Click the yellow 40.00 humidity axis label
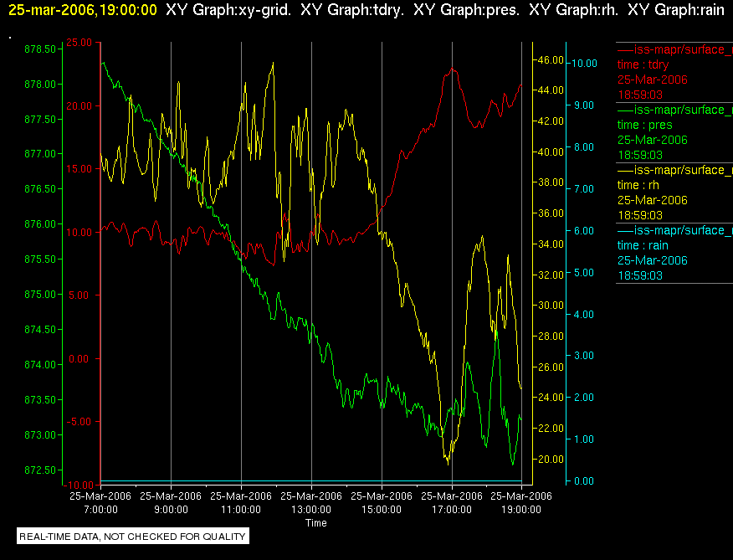This screenshot has height=560, width=733. click(x=551, y=152)
